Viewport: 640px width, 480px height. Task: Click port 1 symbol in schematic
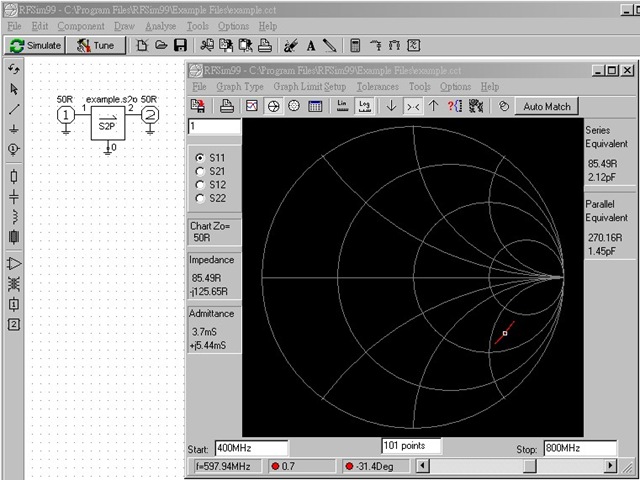(x=66, y=116)
